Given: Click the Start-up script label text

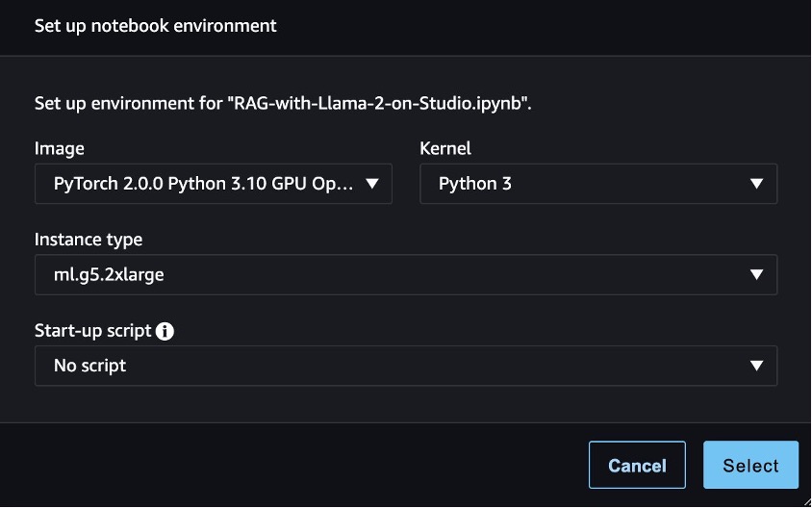Looking at the screenshot, I should (x=92, y=331).
